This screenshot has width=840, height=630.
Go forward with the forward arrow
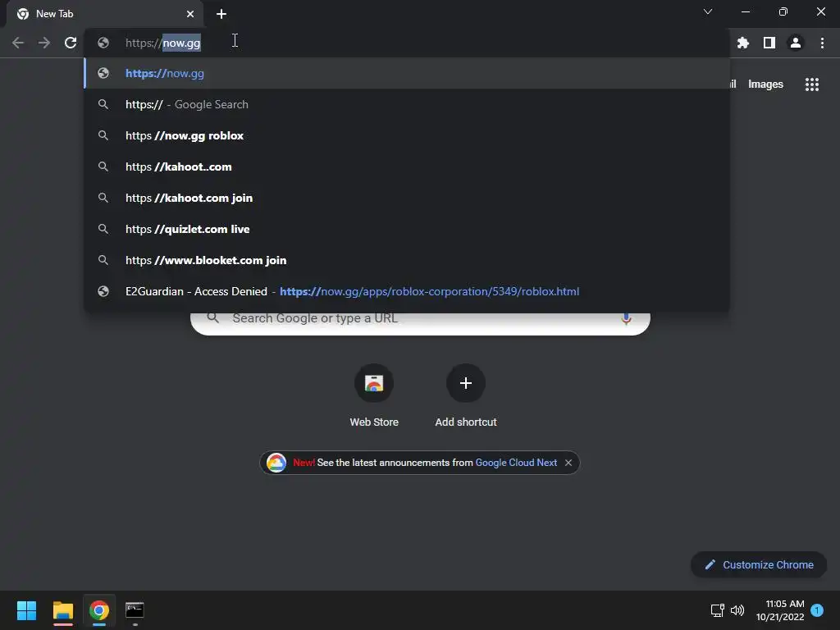tap(44, 43)
